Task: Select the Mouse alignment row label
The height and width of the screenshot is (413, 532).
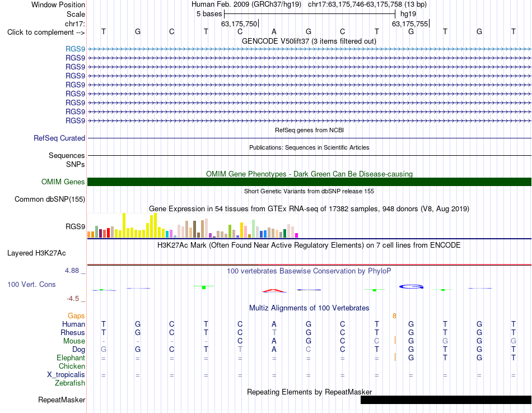Action: (74, 341)
